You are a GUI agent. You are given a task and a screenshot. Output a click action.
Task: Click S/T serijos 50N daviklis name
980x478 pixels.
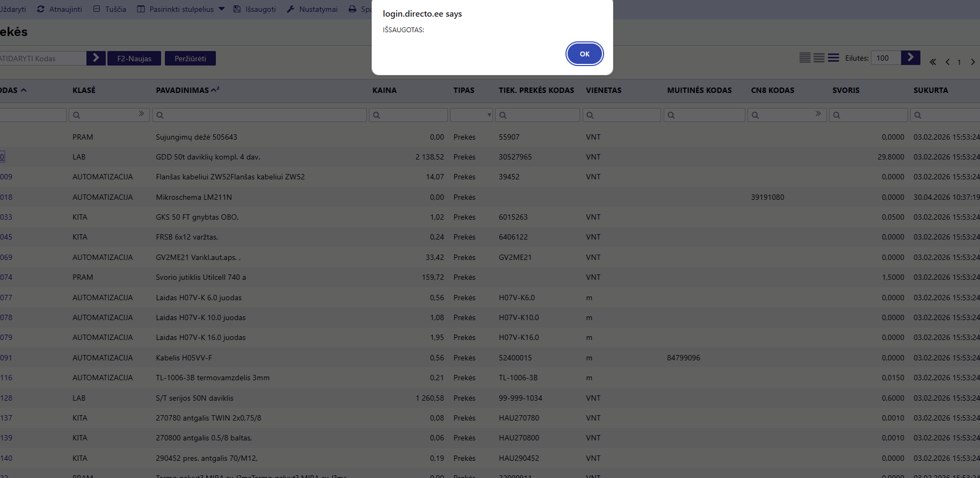pyautogui.click(x=194, y=398)
